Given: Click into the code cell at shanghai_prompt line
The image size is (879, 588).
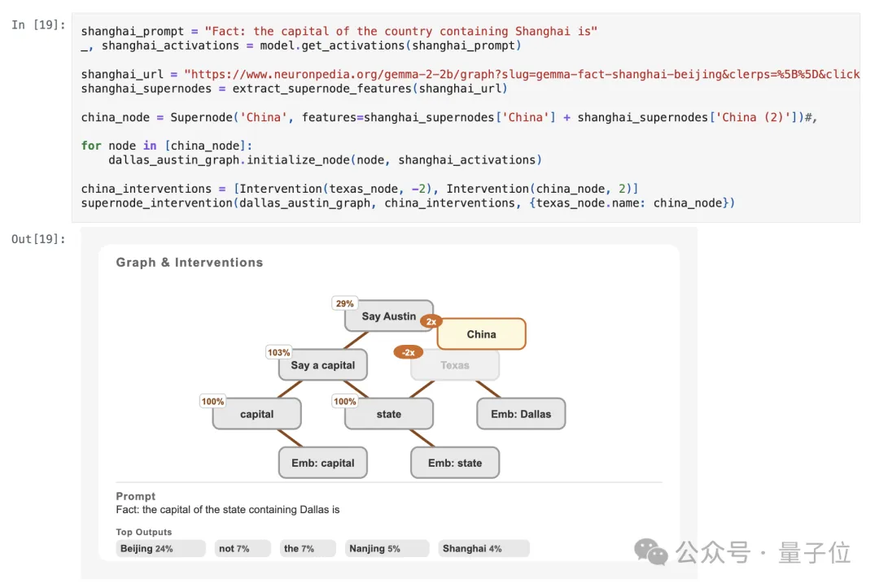Looking at the screenshot, I should tap(339, 32).
